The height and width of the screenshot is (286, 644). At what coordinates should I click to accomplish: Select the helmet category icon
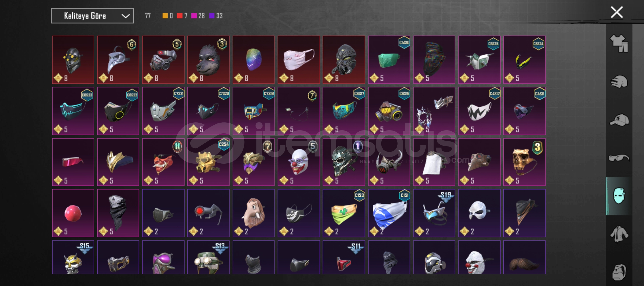coord(619,82)
